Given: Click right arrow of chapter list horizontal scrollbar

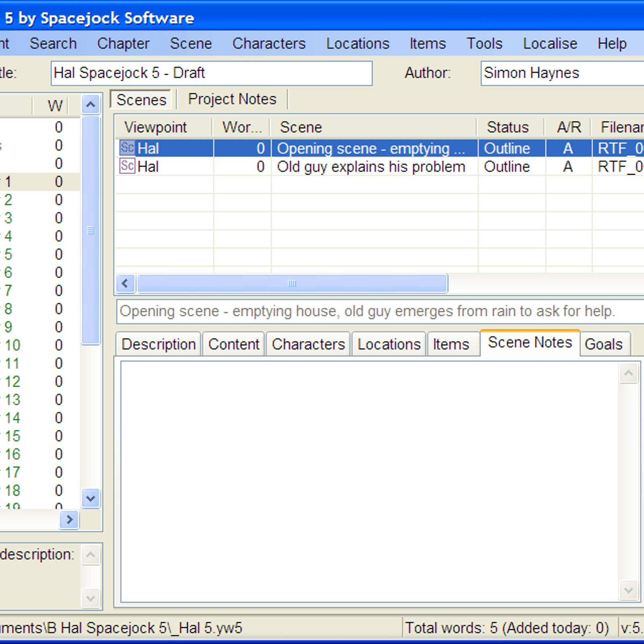Looking at the screenshot, I should (69, 519).
